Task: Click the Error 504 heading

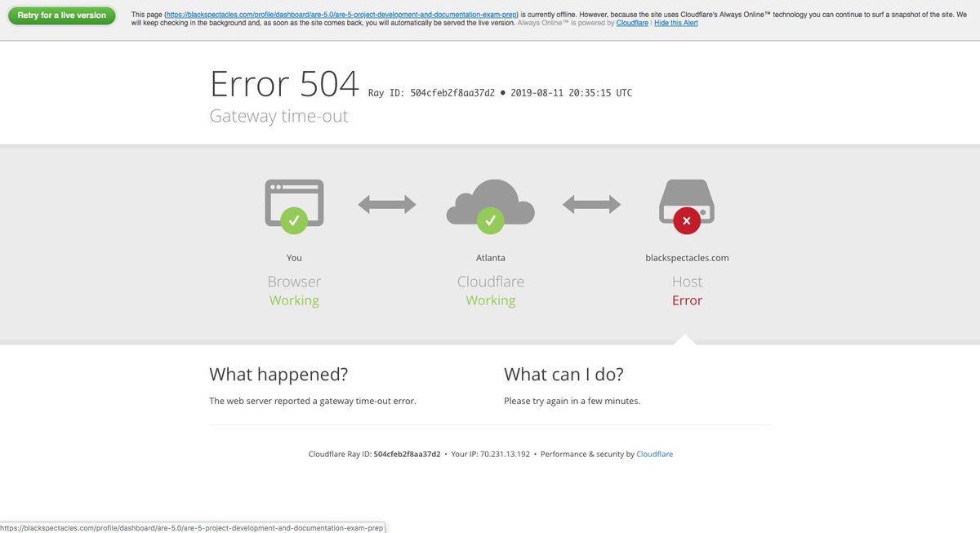Action: click(284, 84)
